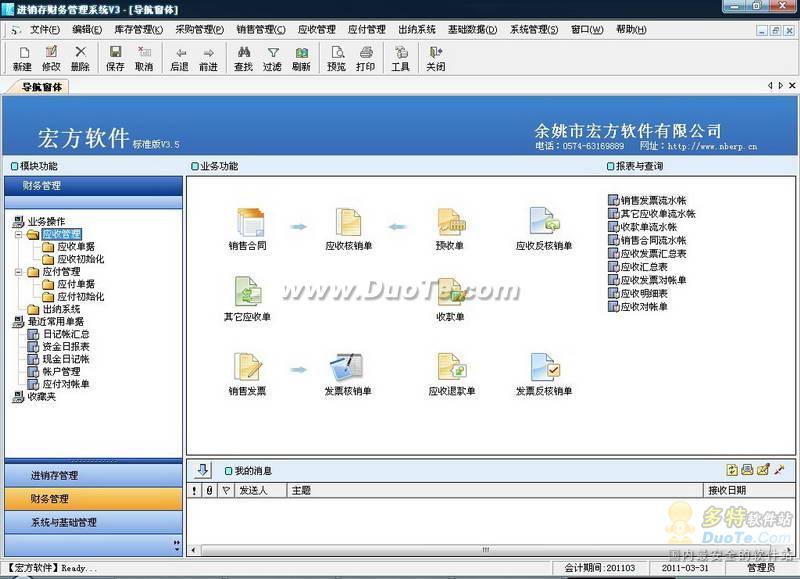Select the 收藏夹 tree node

click(x=41, y=396)
